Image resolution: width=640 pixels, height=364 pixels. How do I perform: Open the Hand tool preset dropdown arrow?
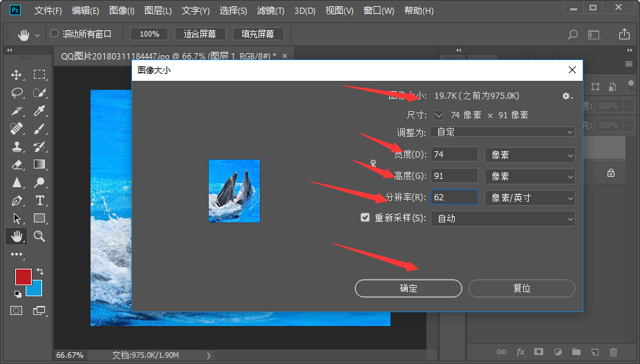tap(37, 35)
